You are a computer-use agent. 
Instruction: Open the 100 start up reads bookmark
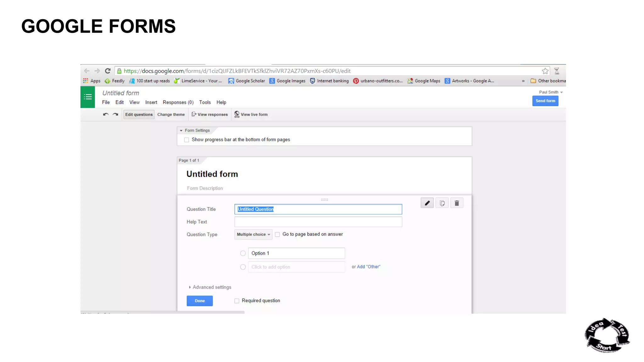tap(150, 81)
